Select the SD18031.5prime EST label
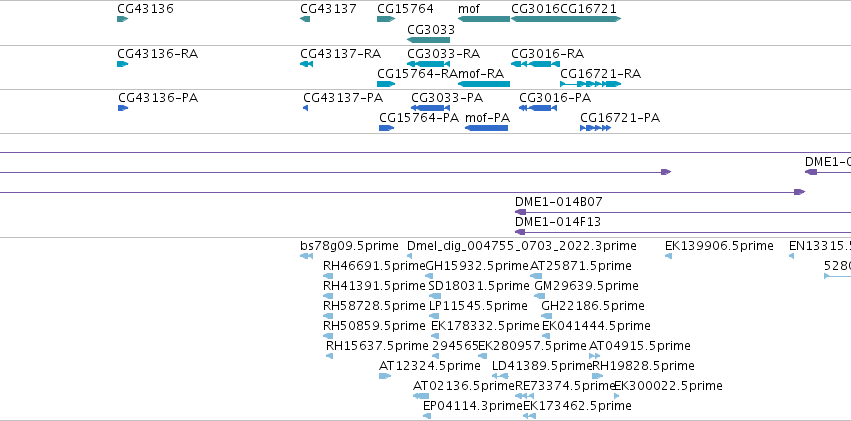This screenshot has width=851, height=421. click(479, 286)
